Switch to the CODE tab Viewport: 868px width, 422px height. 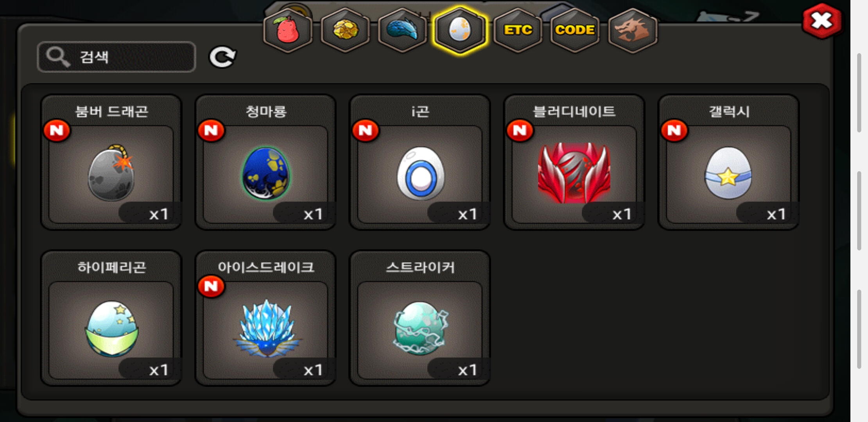pyautogui.click(x=575, y=30)
